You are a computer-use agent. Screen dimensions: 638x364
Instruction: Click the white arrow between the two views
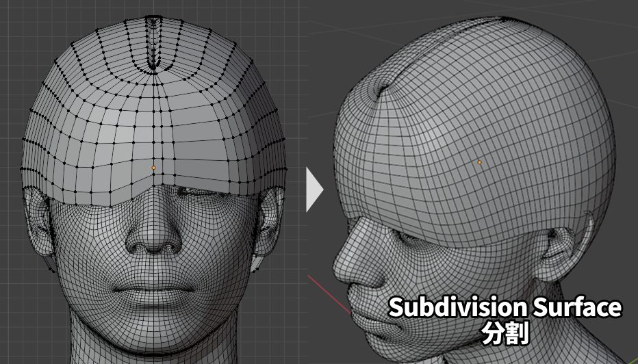[314, 191]
